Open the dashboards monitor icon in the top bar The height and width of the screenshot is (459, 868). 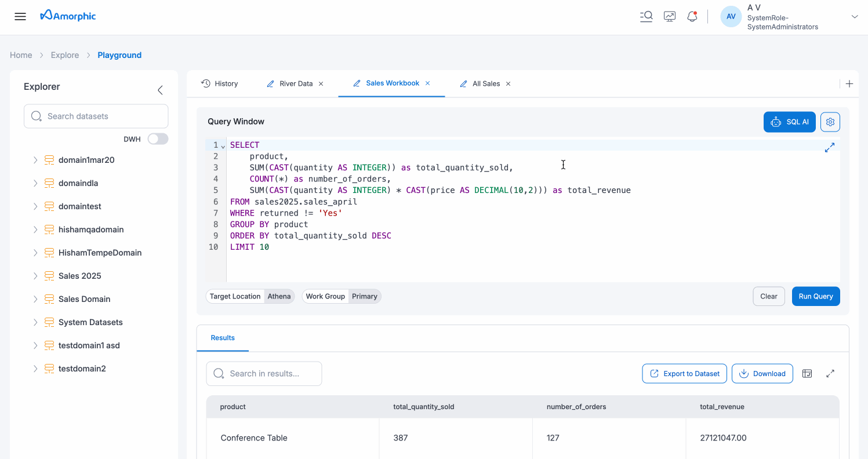669,16
